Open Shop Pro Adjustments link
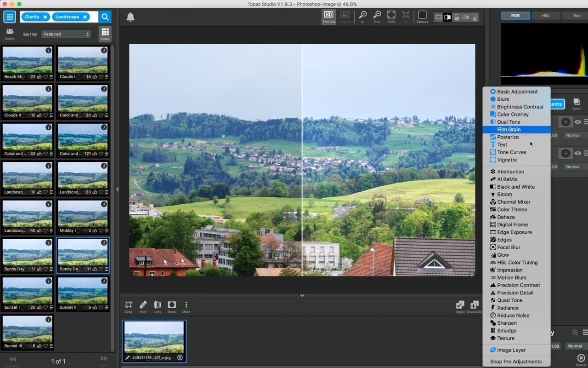The image size is (588, 368). 516,362
